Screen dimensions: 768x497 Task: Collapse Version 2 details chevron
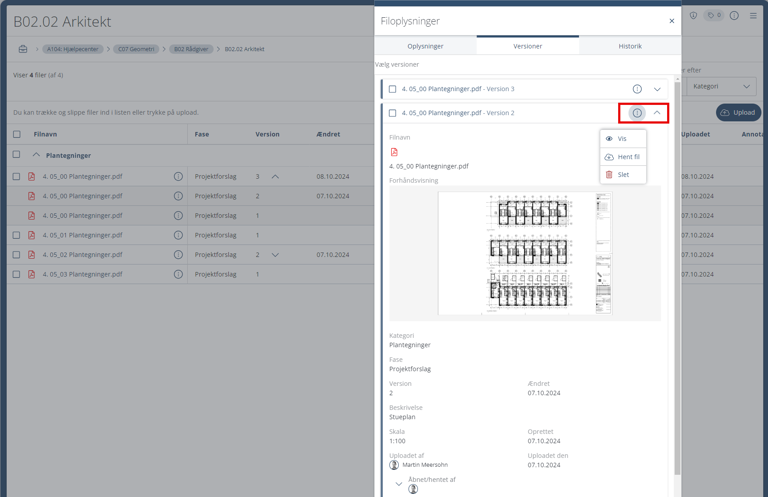(657, 113)
